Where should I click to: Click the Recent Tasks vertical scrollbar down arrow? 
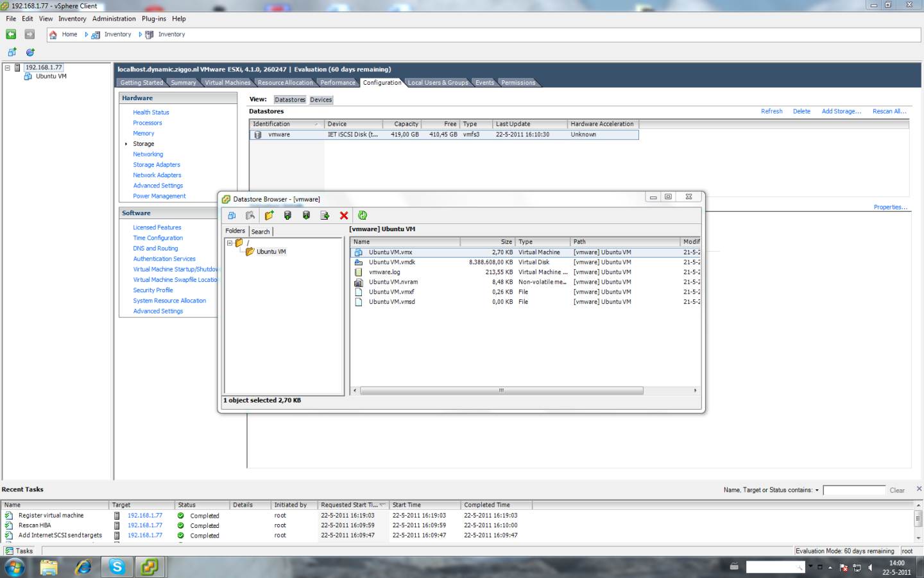(x=918, y=538)
